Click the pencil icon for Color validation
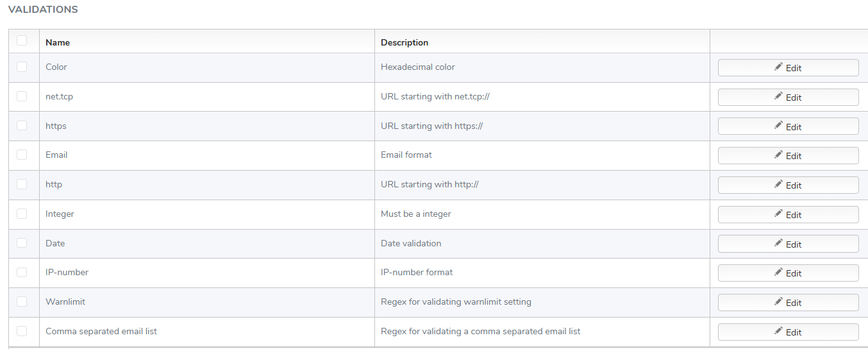Screen dimensions: 868x349 point(778,67)
